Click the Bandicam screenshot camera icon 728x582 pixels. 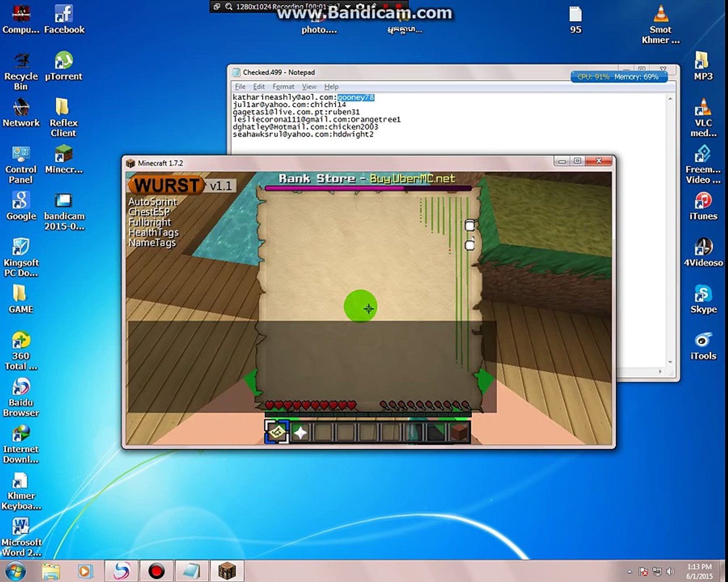pyautogui.click(x=360, y=6)
